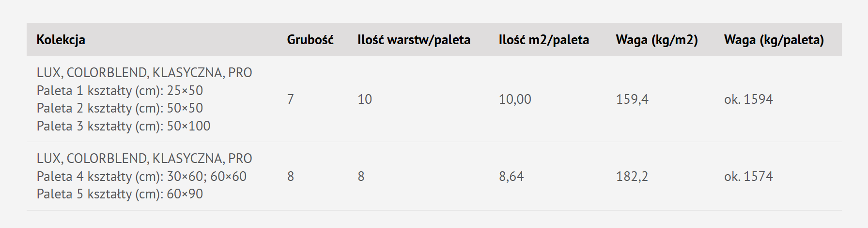Select the layers-per-pallet value 10
The image size is (868, 228).
point(364,99)
